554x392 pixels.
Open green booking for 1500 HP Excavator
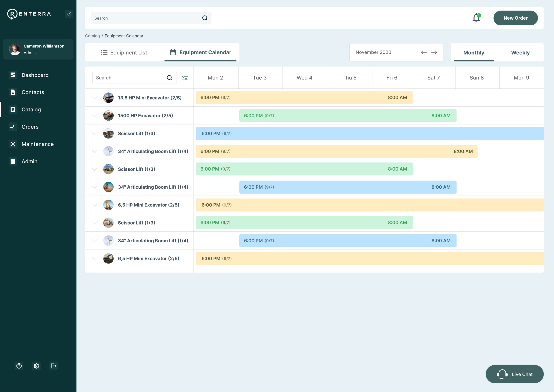pyautogui.click(x=348, y=116)
